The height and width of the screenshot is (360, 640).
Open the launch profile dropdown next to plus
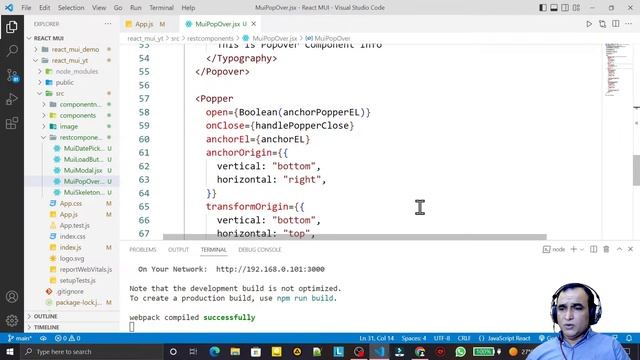582,249
